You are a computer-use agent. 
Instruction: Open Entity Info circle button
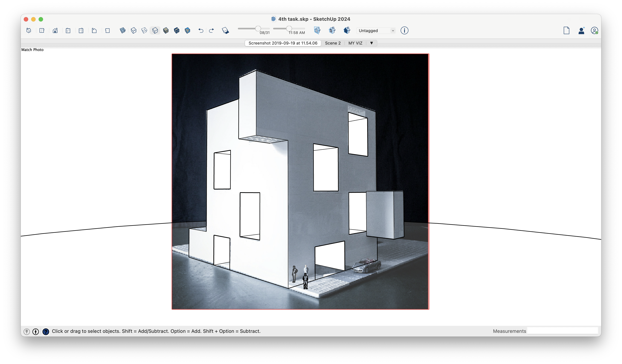[x=404, y=30]
